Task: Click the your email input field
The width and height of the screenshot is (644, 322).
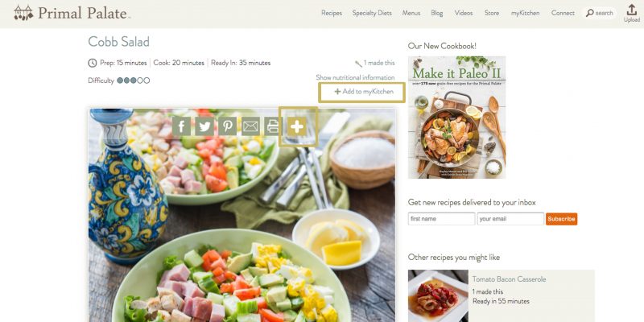Action: coord(510,219)
